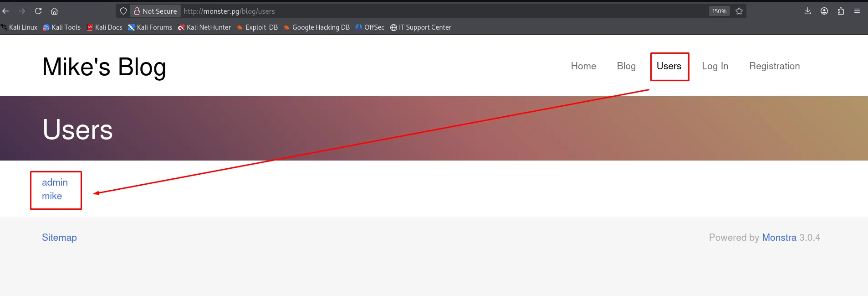Open the IT Support Center bookmark
Viewport: 868px width, 296px height.
pyautogui.click(x=421, y=27)
